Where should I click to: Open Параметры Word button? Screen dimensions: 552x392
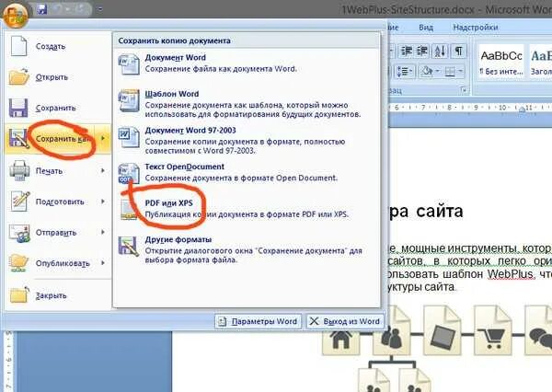pos(258,321)
